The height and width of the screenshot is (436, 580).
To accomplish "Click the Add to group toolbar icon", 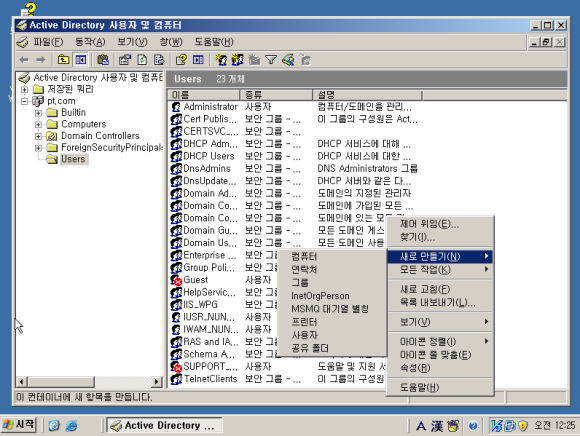I will [305, 60].
